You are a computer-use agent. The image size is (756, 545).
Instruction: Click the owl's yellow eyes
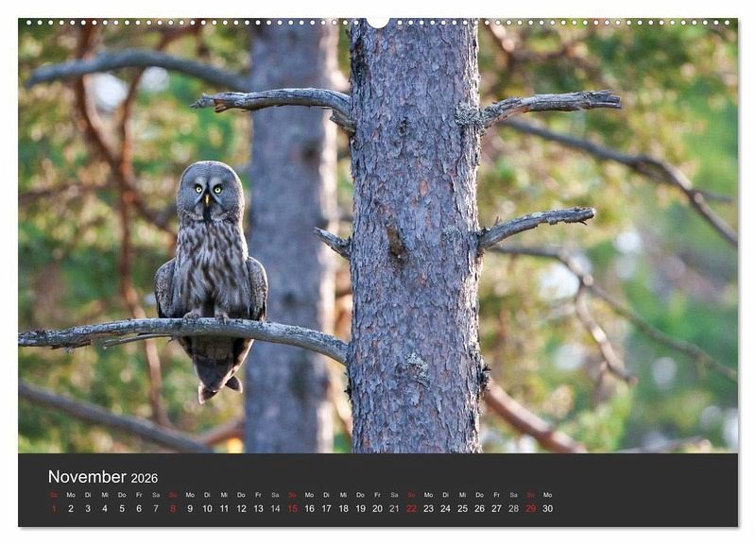click(x=210, y=189)
